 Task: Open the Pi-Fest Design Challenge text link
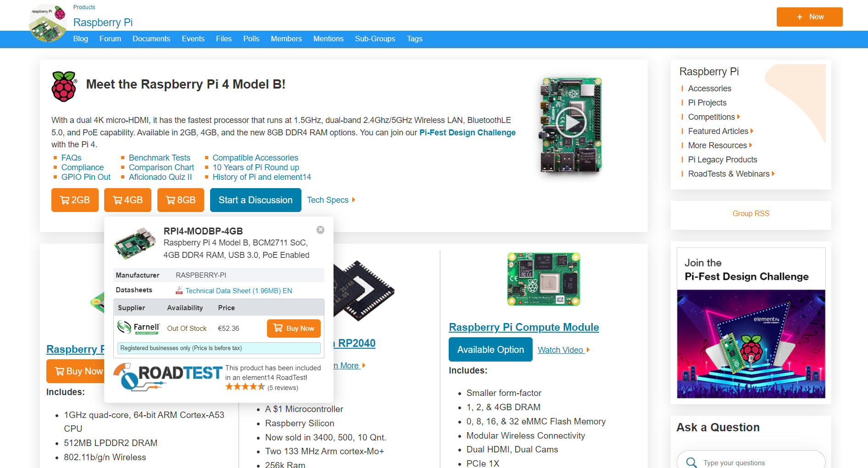click(x=467, y=133)
